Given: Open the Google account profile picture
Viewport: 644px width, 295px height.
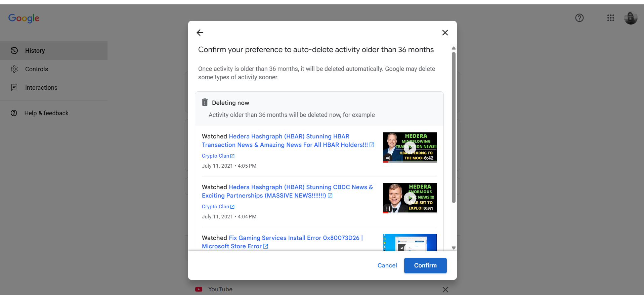Looking at the screenshot, I should (631, 18).
